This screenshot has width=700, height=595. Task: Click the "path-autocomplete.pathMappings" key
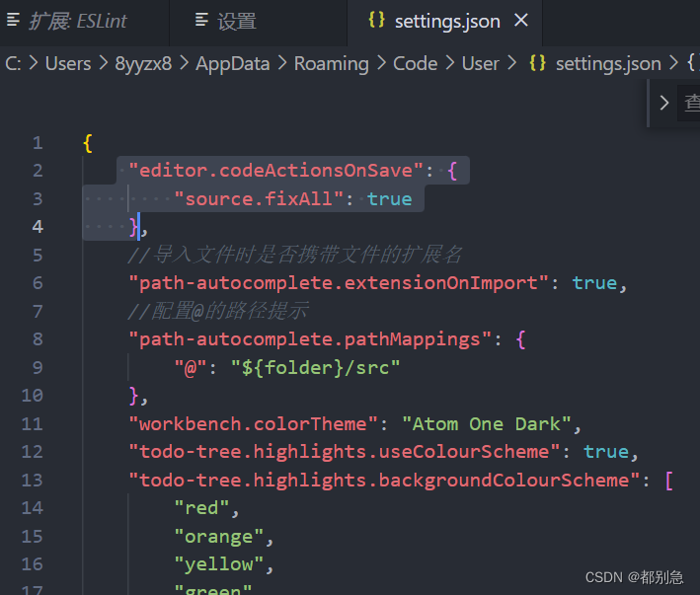310,339
